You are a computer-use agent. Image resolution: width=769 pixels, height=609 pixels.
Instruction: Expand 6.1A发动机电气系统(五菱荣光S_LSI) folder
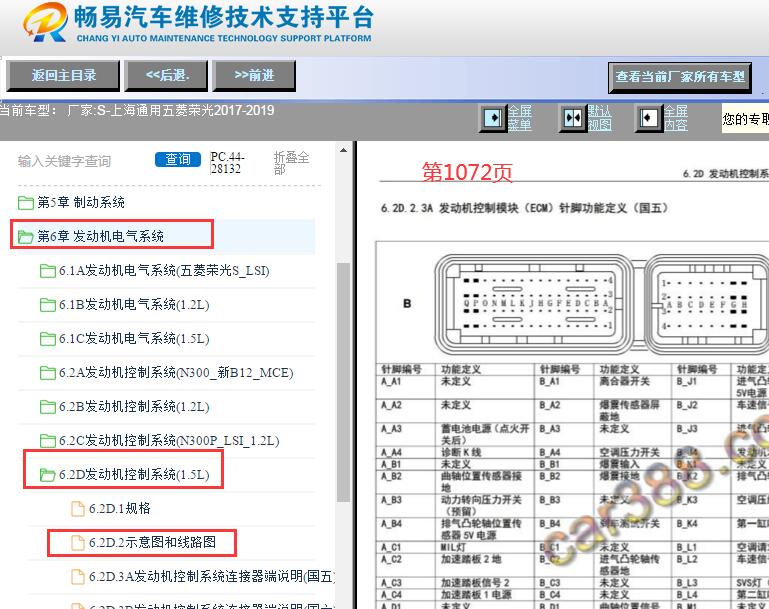pos(164,271)
